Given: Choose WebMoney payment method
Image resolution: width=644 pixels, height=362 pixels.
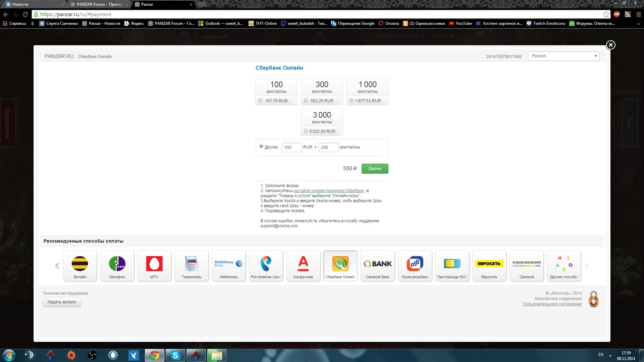Looking at the screenshot, I should (229, 266).
